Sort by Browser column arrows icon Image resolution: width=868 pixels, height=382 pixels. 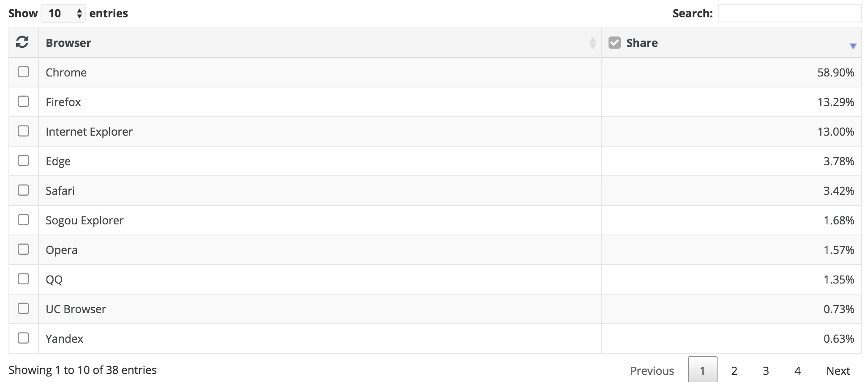(x=592, y=43)
